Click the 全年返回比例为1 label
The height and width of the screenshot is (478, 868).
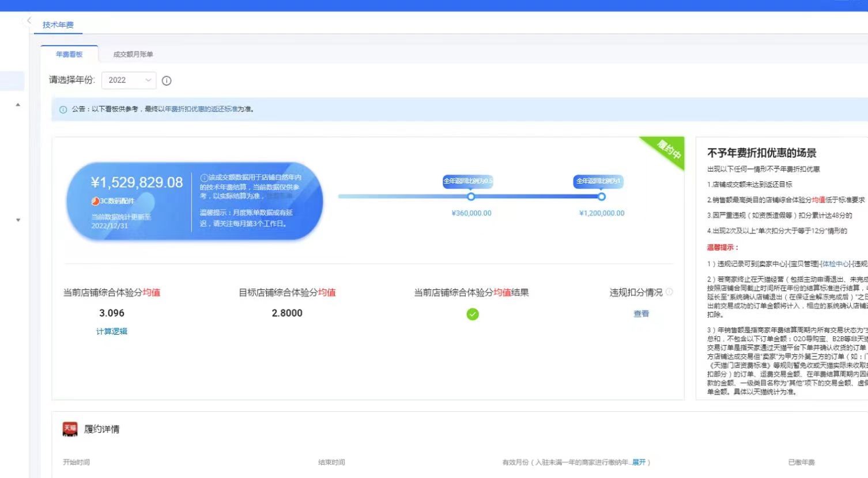[598, 181]
